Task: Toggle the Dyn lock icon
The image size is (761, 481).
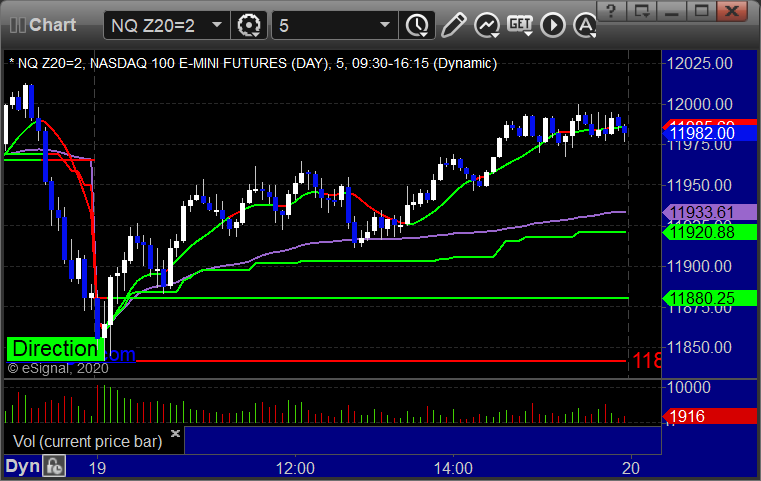Action: (x=54, y=466)
